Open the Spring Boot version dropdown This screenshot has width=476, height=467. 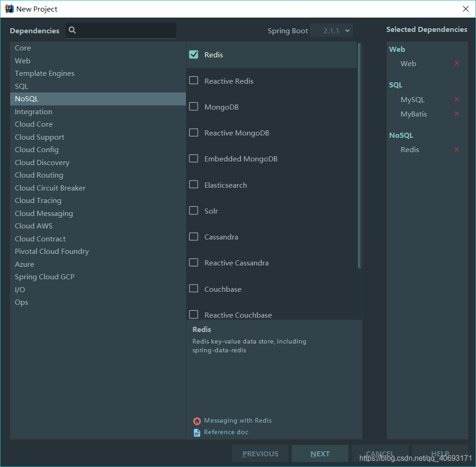coord(332,31)
